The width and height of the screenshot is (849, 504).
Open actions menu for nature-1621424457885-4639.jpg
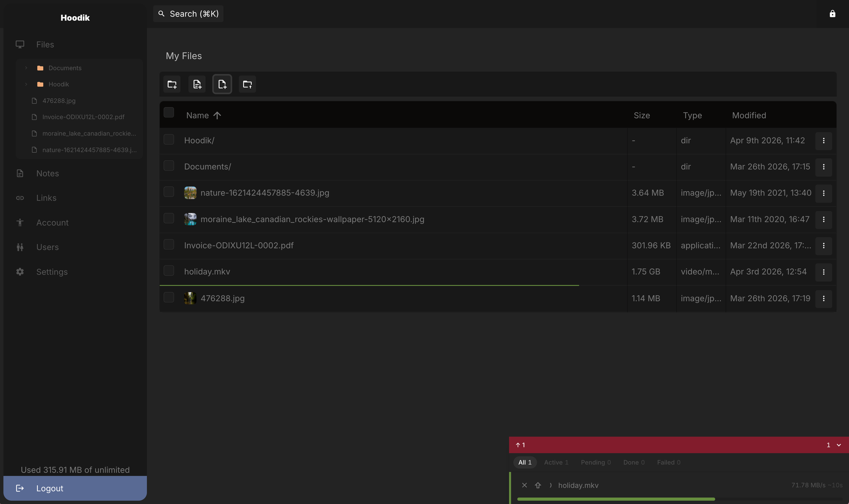click(x=824, y=193)
